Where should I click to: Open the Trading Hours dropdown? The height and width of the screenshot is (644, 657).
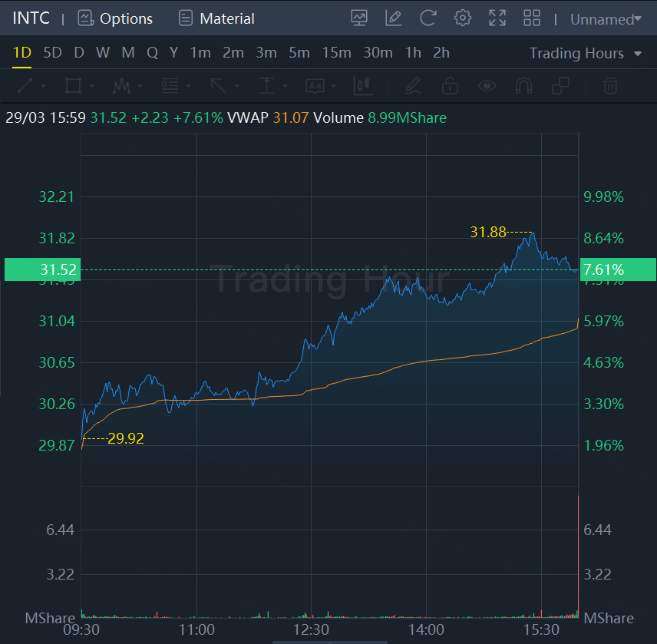586,53
